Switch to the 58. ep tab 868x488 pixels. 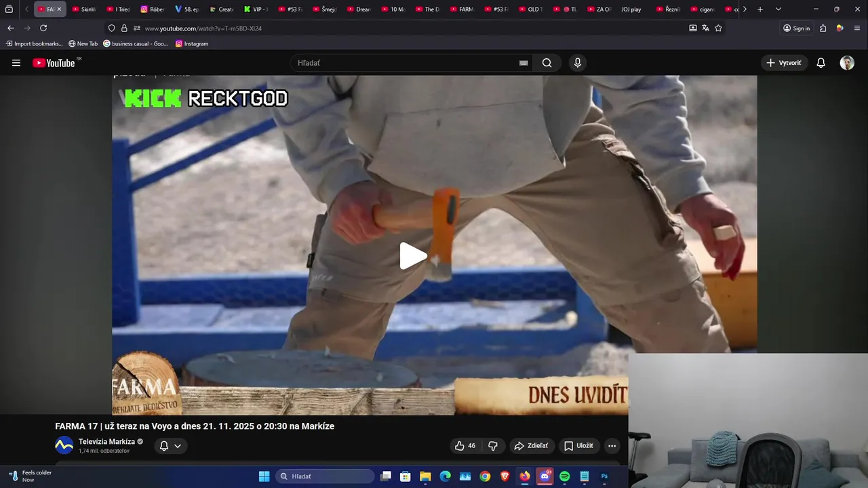[x=186, y=9]
